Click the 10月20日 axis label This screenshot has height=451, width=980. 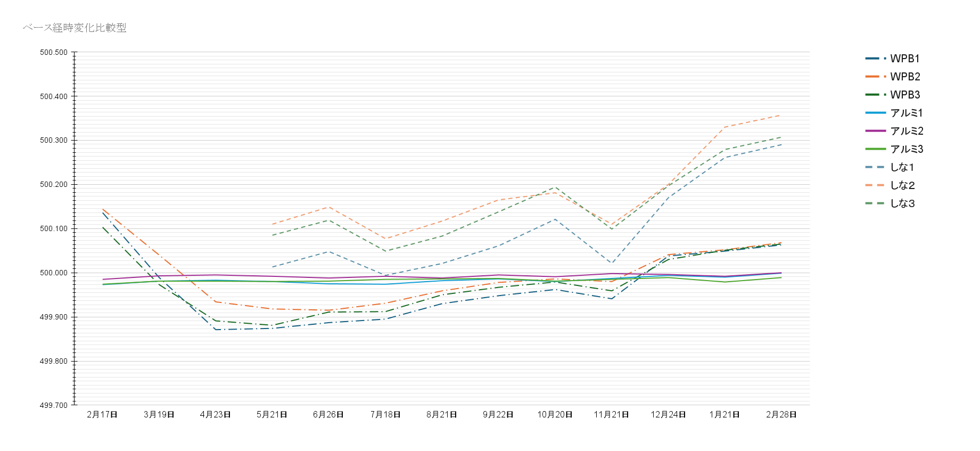click(555, 415)
